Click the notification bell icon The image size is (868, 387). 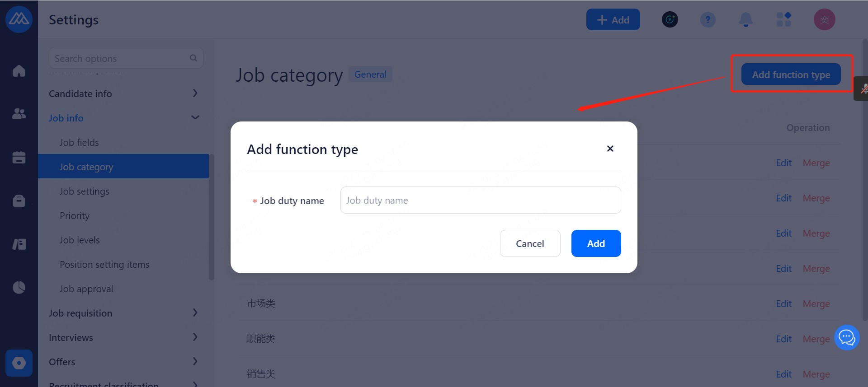745,20
